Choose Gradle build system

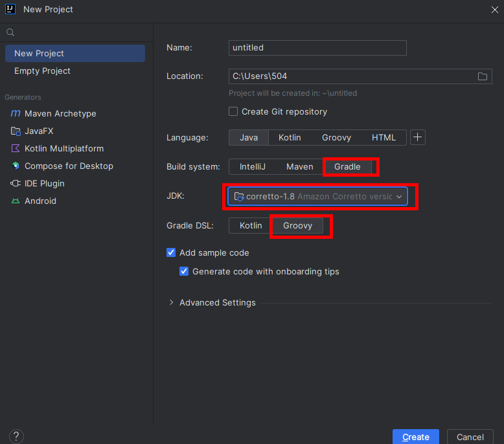pyautogui.click(x=347, y=166)
